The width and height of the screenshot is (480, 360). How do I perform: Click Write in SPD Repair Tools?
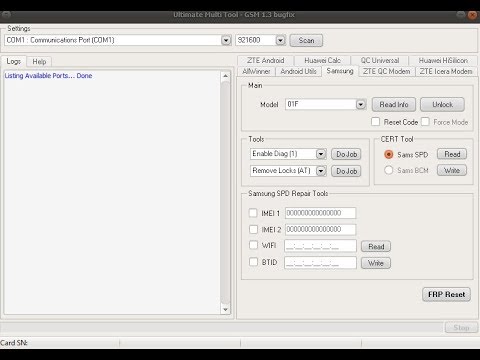tap(376, 263)
